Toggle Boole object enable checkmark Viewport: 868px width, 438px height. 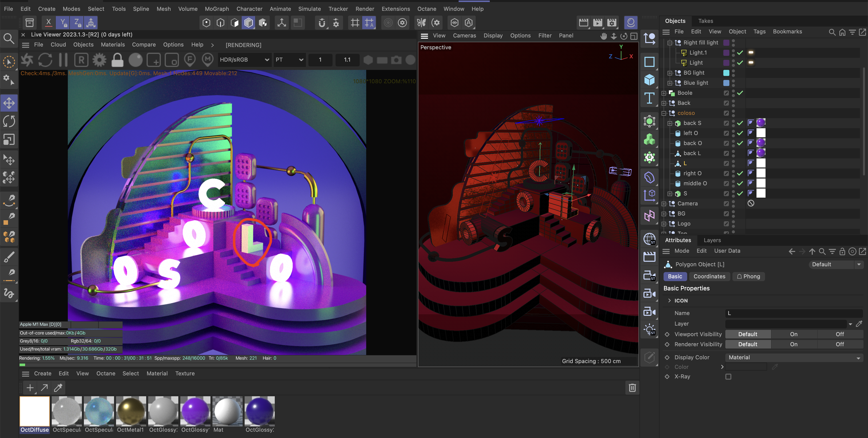click(740, 93)
